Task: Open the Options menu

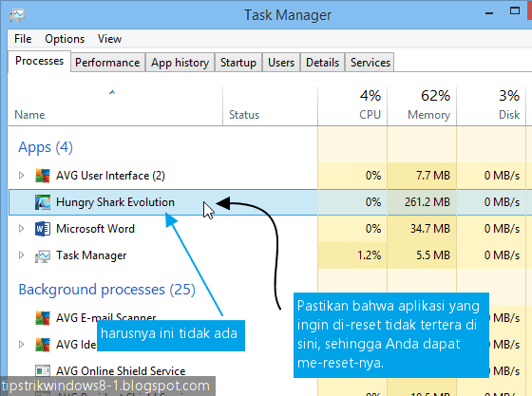Action: click(x=65, y=39)
